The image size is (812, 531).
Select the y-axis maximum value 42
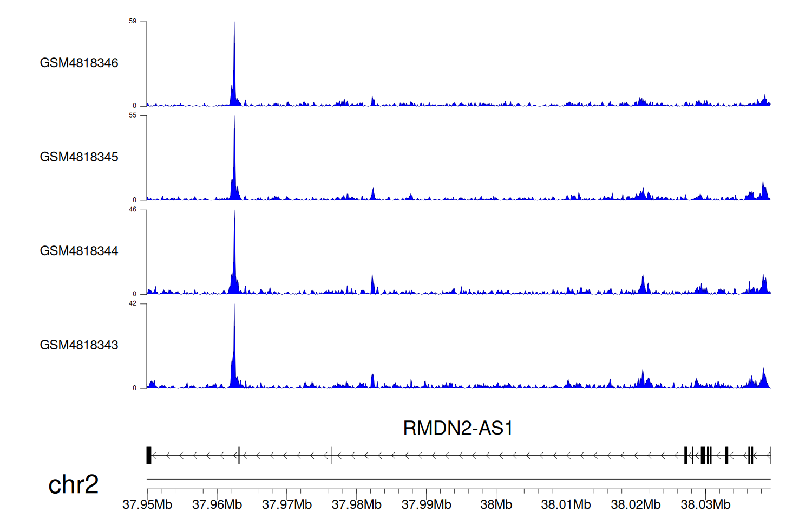133,303
